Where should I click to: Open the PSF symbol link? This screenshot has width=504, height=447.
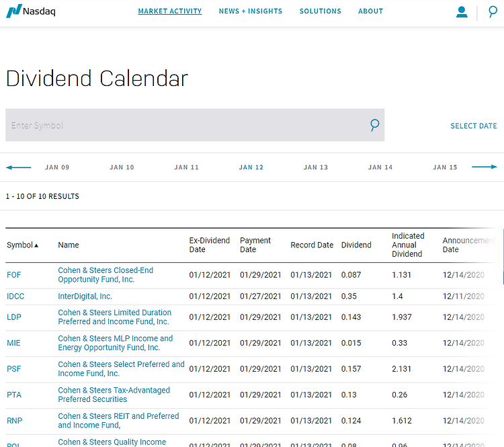[x=14, y=369]
